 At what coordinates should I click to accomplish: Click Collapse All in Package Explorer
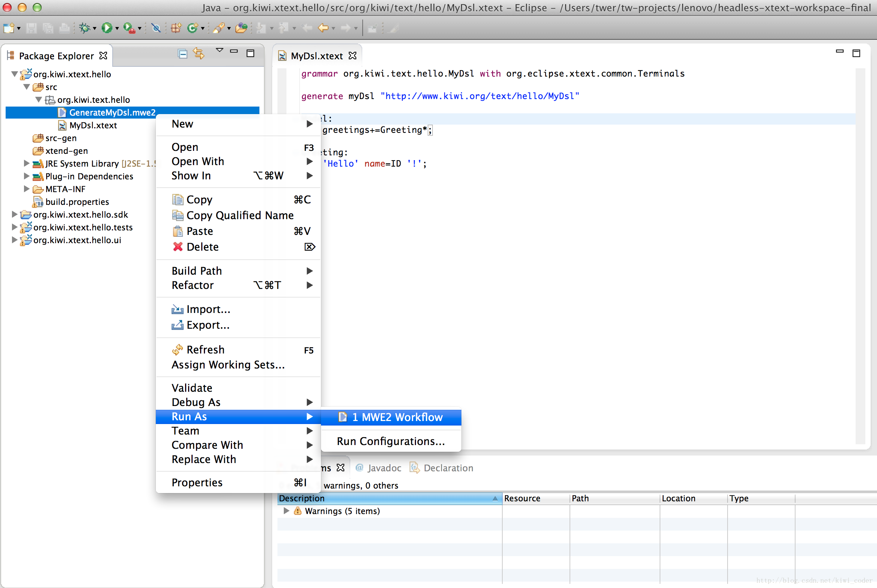182,54
